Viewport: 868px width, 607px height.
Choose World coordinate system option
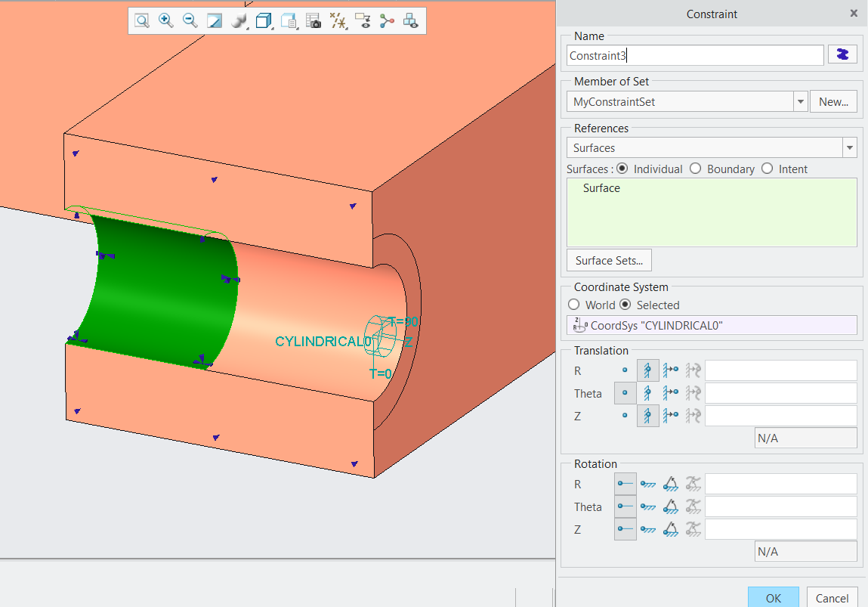point(573,305)
